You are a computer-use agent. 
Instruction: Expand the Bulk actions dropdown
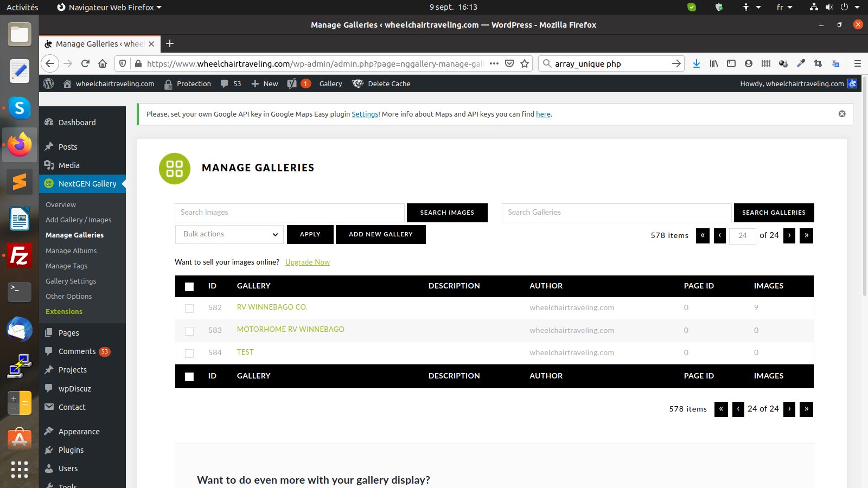[229, 234]
